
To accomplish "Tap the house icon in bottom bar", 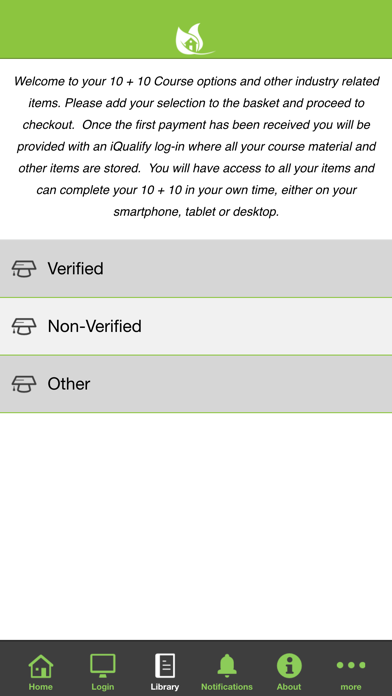I will click(40, 666).
